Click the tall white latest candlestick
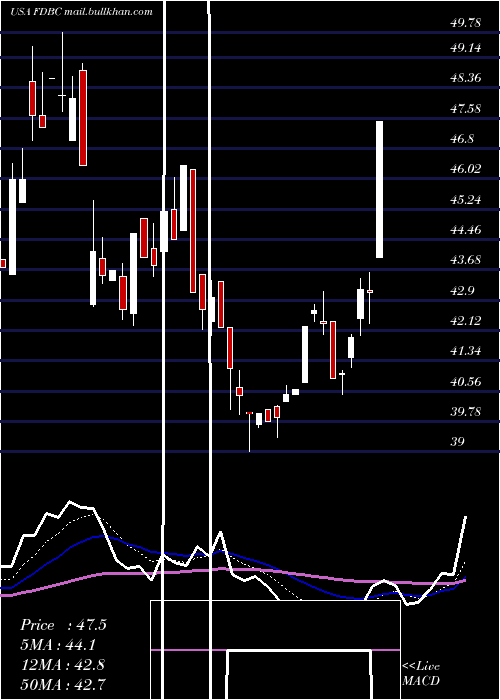Screen dimensions: 500x700 [x=379, y=189]
